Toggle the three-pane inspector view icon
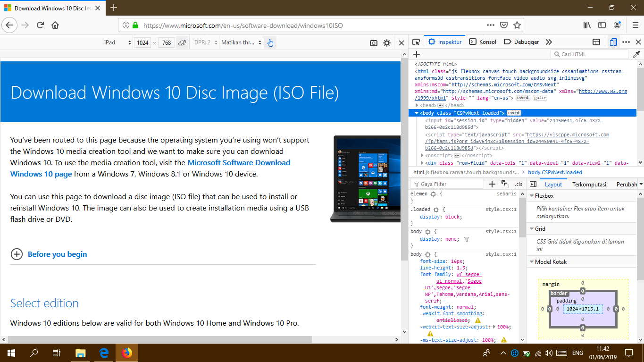 coord(533,184)
